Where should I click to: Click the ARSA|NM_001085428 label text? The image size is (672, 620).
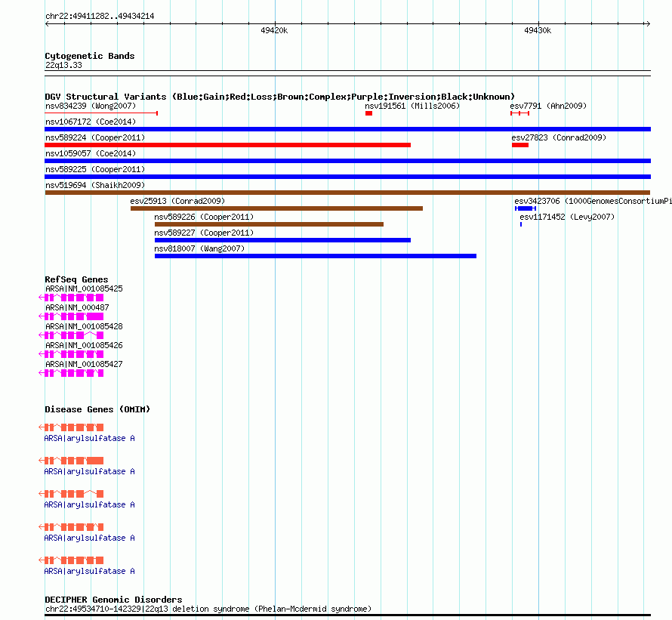84,326
